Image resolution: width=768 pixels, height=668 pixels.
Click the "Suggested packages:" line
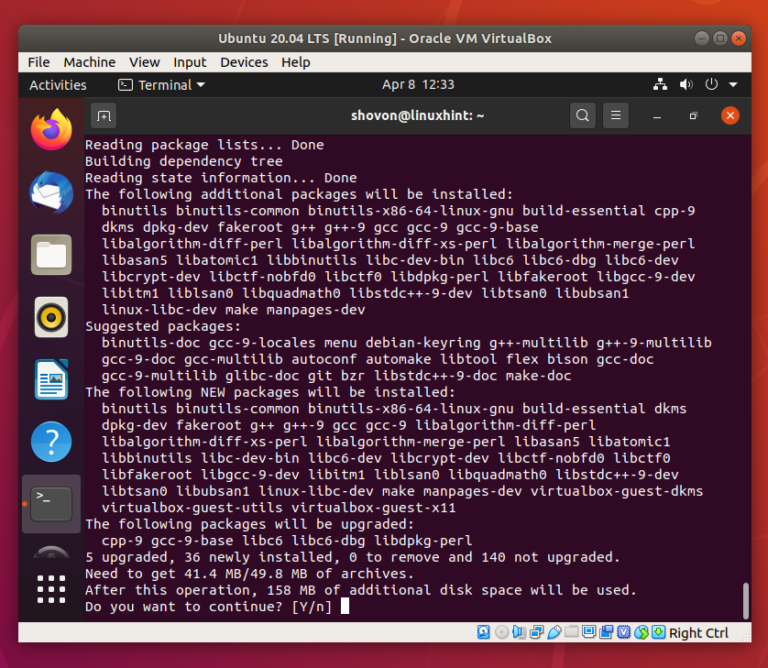pyautogui.click(x=163, y=326)
